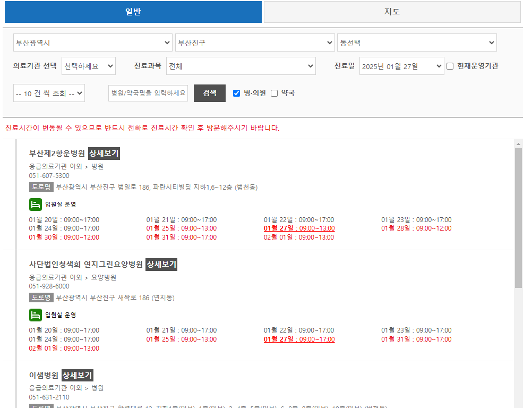Click 부산제2항운병원's 01월 27일 09:00~13:00 link
The image size is (532, 408).
pos(299,228)
